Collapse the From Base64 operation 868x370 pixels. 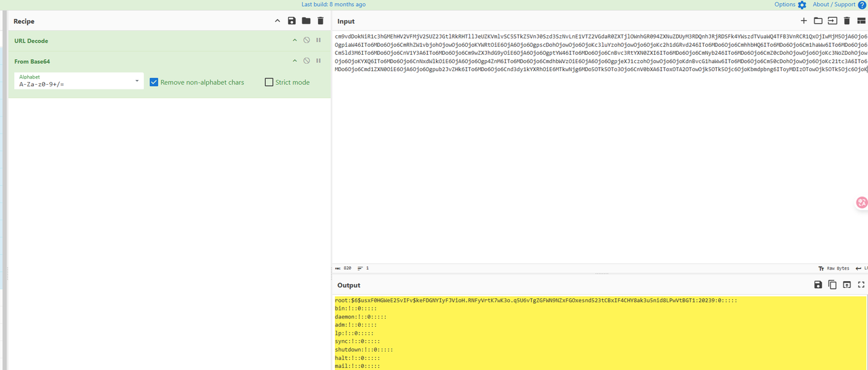[295, 61]
